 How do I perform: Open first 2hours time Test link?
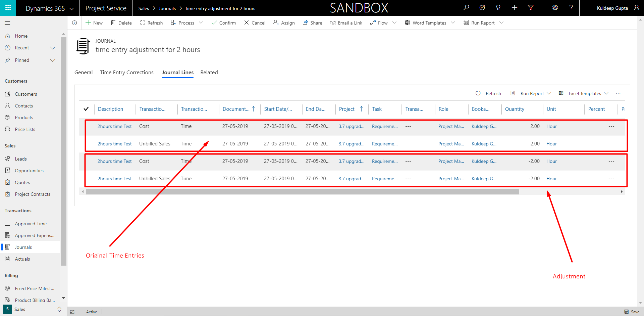tap(114, 127)
